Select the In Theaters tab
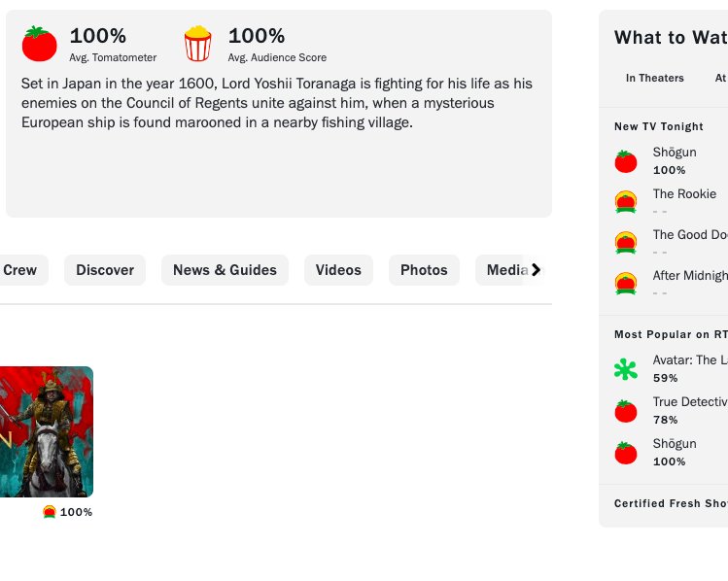 pos(655,78)
